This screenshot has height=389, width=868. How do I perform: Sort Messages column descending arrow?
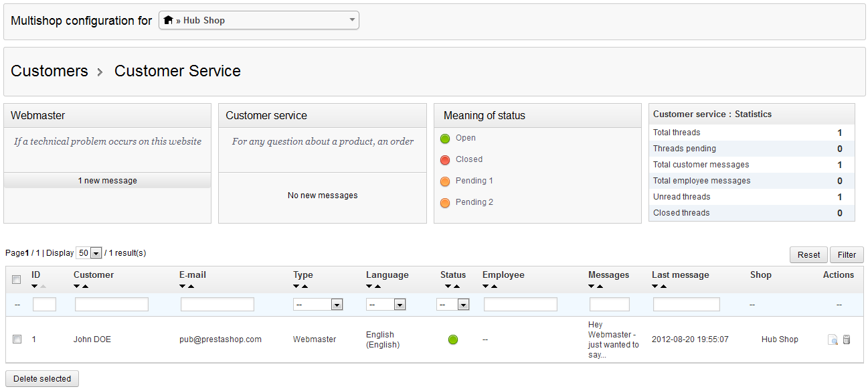click(x=592, y=287)
